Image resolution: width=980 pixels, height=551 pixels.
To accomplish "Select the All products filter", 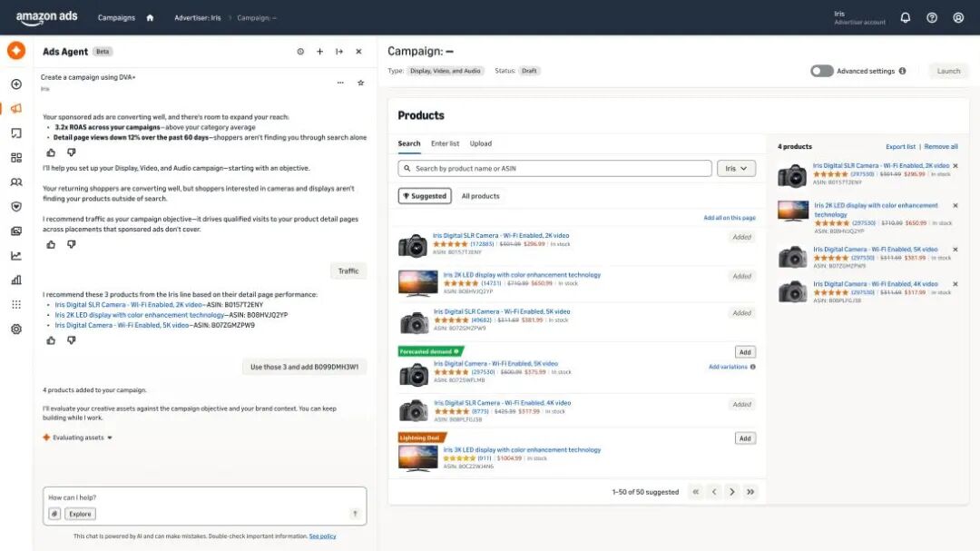I will click(x=481, y=196).
